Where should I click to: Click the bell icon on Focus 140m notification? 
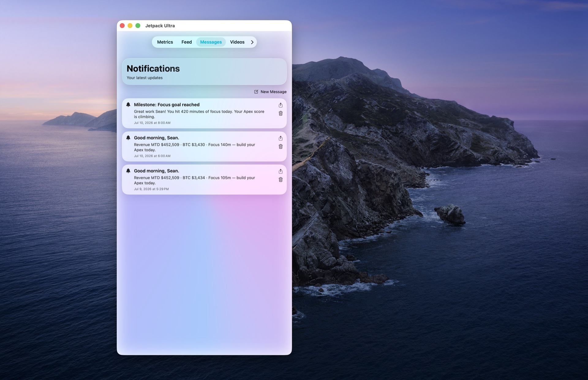[x=128, y=138]
